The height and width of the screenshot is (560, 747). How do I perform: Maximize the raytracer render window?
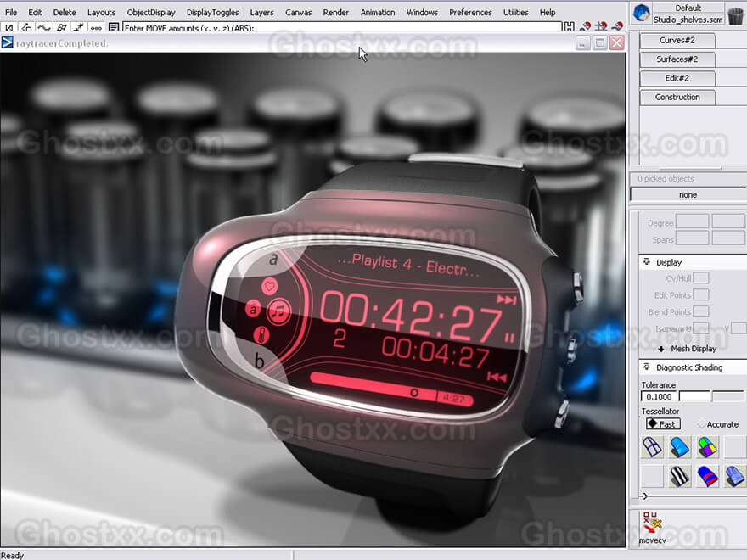click(x=600, y=43)
